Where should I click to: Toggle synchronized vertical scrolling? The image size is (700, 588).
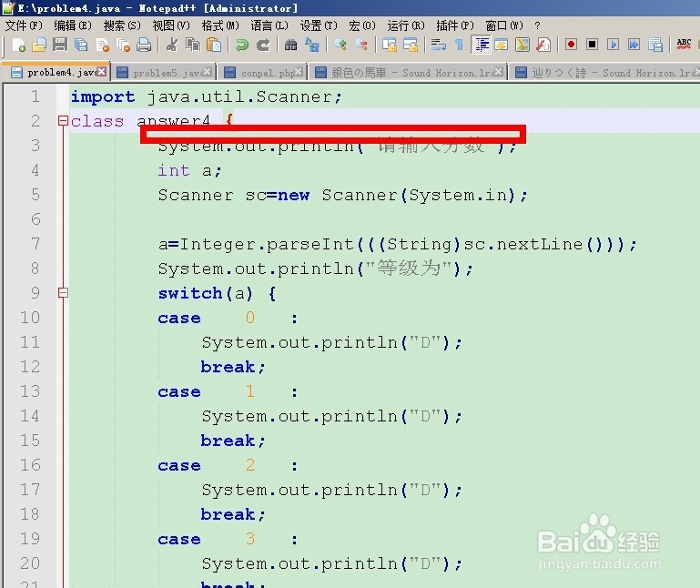pos(390,46)
